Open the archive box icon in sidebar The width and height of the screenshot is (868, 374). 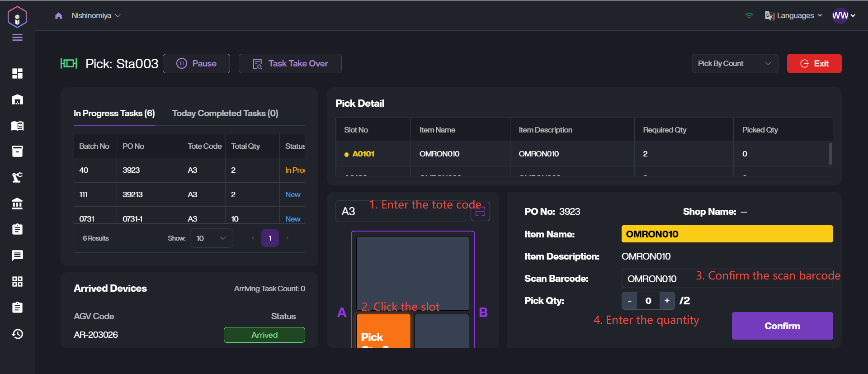click(x=17, y=151)
